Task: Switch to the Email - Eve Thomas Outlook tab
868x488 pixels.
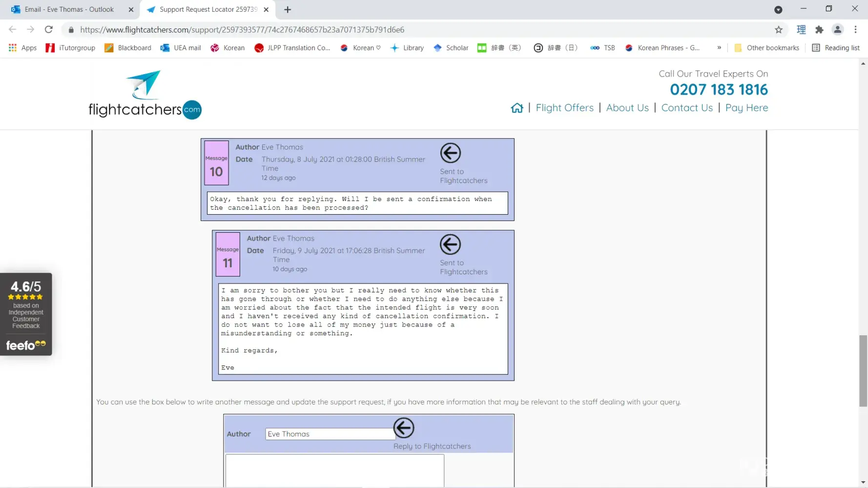Action: click(69, 9)
